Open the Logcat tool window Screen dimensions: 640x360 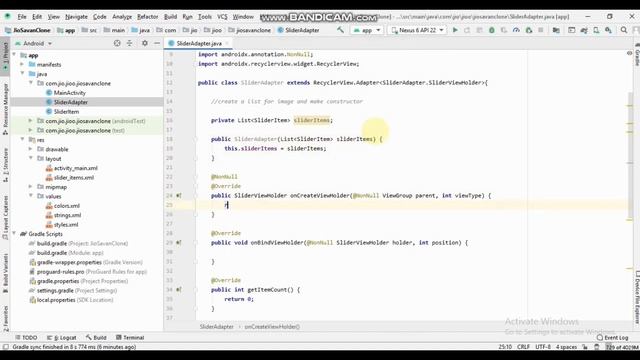click(x=62, y=338)
